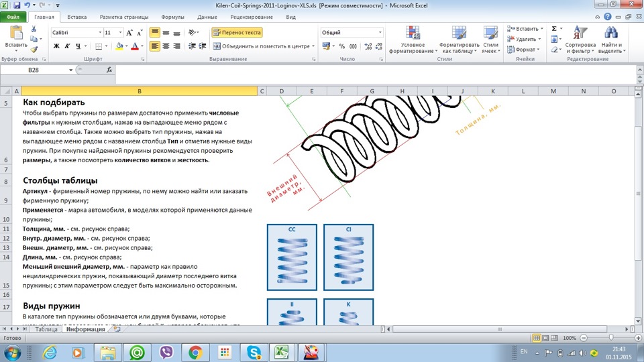This screenshot has width=644, height=362.
Task: Click the Cut scissors icon
Action: [34, 29]
